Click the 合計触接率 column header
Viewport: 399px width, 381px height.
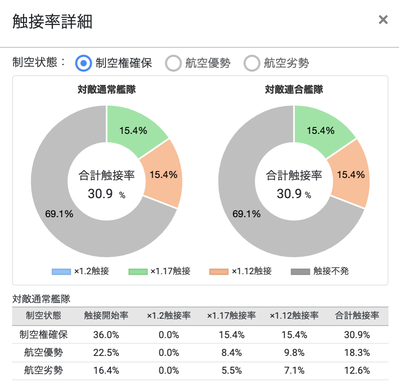(357, 315)
